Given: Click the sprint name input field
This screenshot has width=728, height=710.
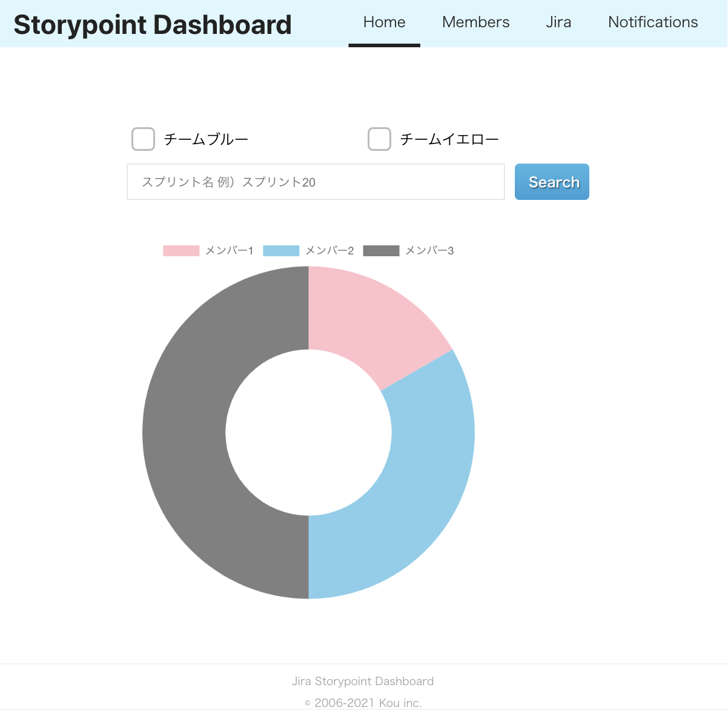Looking at the screenshot, I should (316, 182).
